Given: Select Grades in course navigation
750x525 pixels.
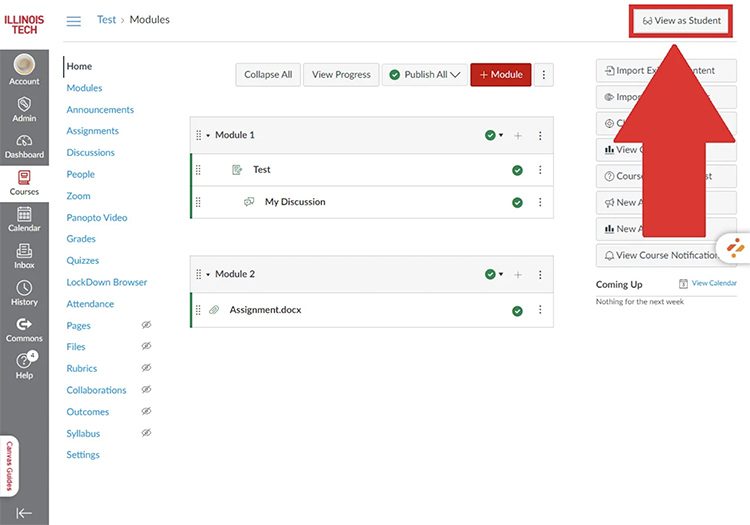Looking at the screenshot, I should point(81,239).
